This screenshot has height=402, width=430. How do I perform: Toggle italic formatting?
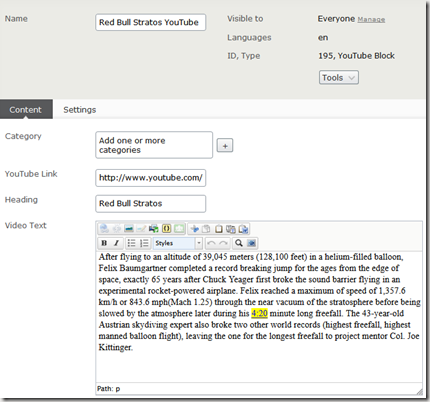coord(116,243)
